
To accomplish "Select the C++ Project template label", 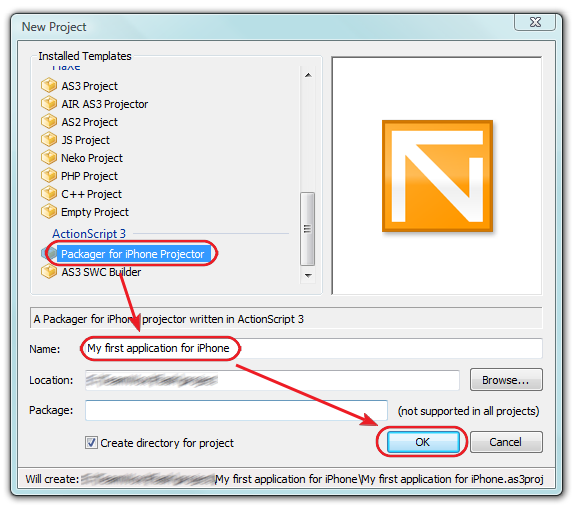I will point(91,194).
